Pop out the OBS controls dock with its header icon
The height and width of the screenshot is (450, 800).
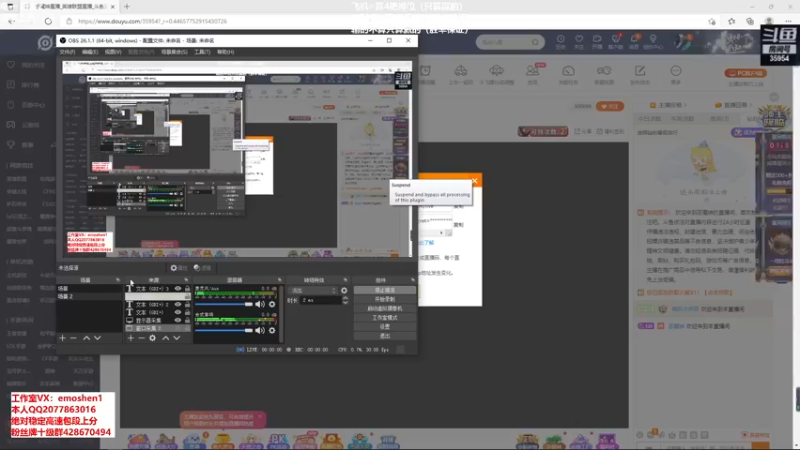click(413, 280)
